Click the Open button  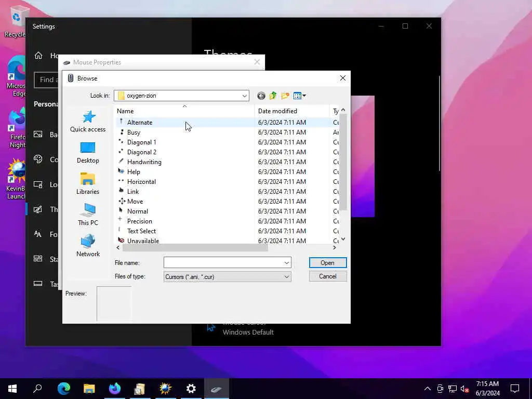point(328,262)
